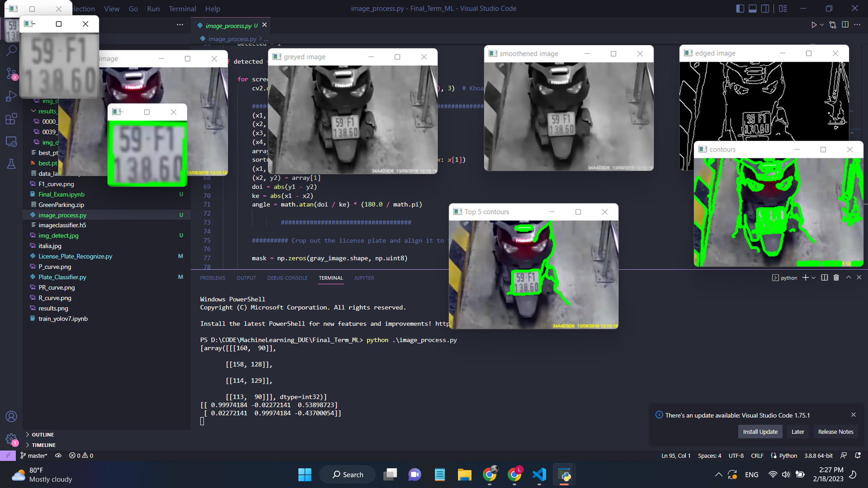
Task: Open the new terminal launch profile dropdown arrow
Action: [x=814, y=278]
